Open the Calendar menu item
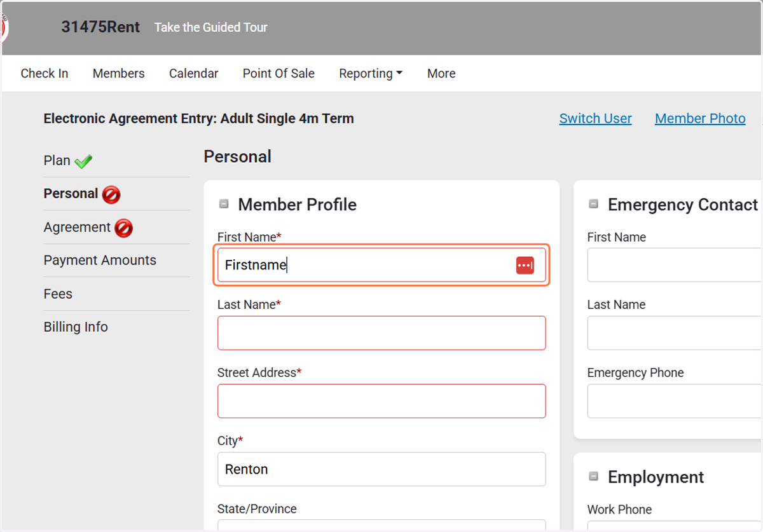Image resolution: width=763 pixels, height=532 pixels. 194,74
